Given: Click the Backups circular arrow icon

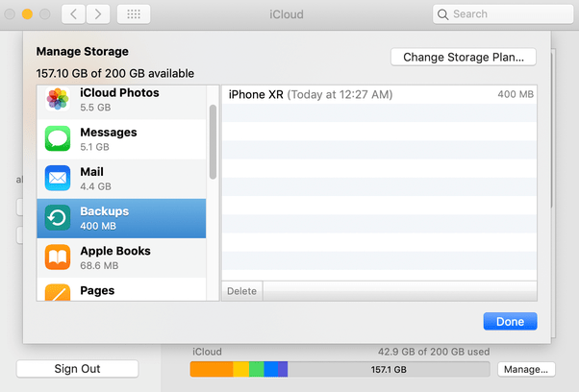Looking at the screenshot, I should pos(58,217).
